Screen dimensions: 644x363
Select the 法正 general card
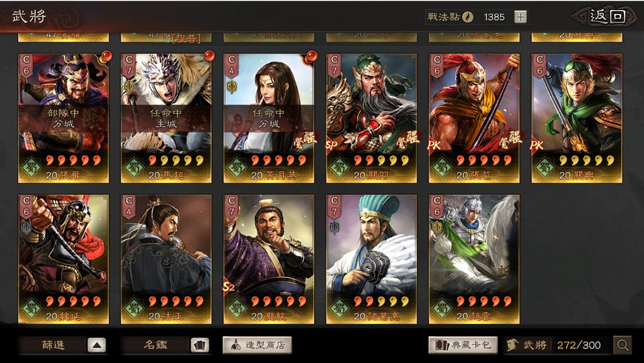(x=166, y=259)
